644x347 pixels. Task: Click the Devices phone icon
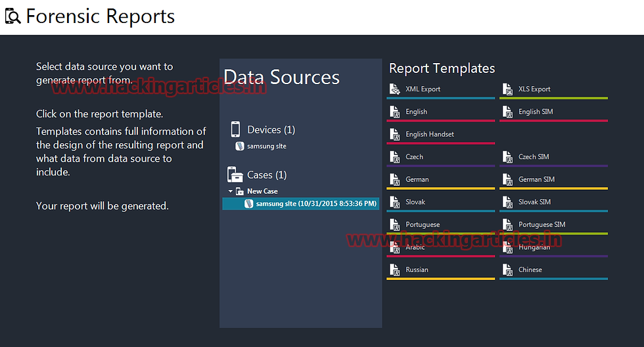tap(235, 129)
